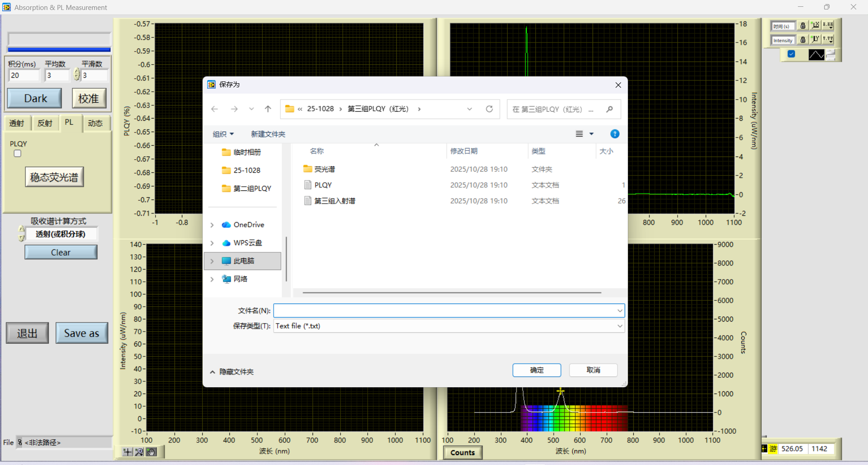Expand the OneDrive tree node
The width and height of the screenshot is (868, 465).
tap(212, 225)
